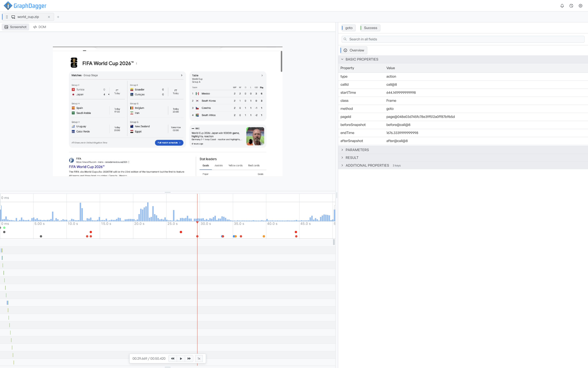
Task: Change the 1x playback speed
Action: 199,359
